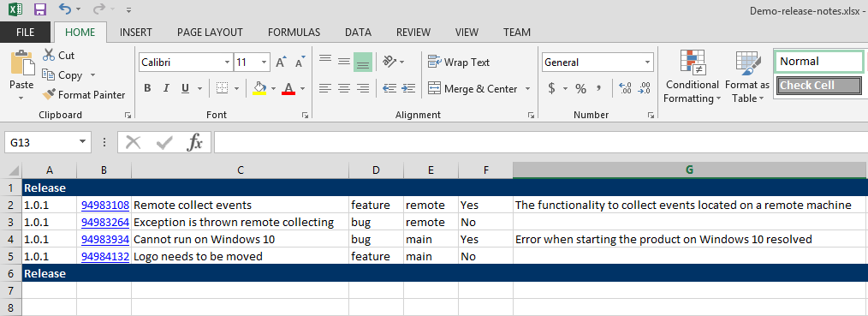868x316 pixels.
Task: Open Clipboard pane dialog launcher
Action: tap(128, 115)
